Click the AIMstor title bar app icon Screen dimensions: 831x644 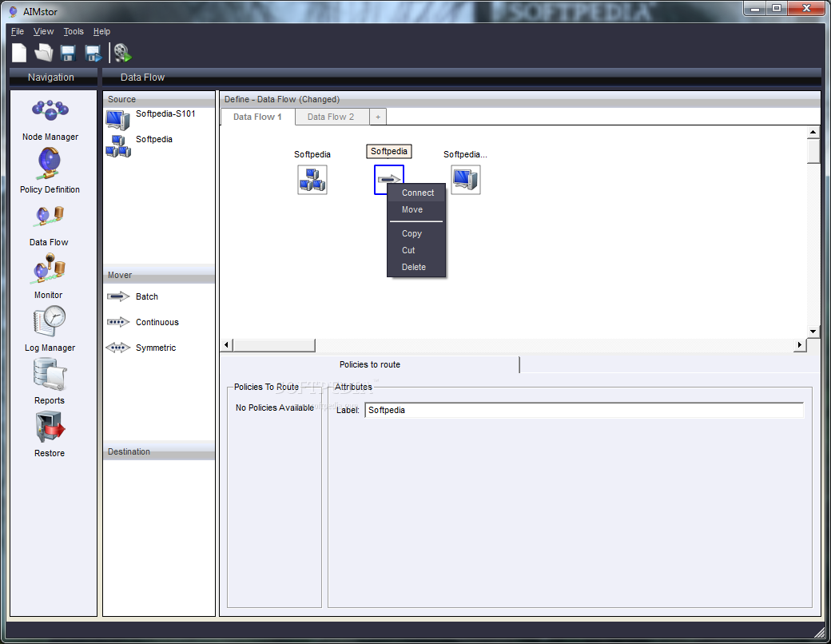coord(14,11)
